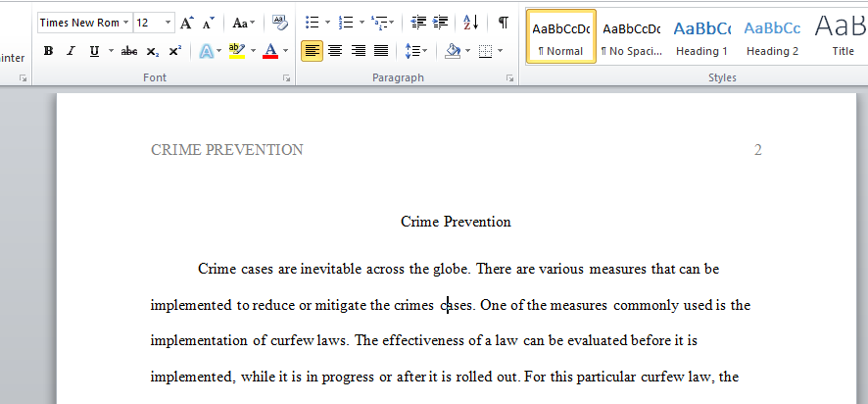Apply the Heading 2 style
This screenshot has width=868, height=404.
(772, 36)
